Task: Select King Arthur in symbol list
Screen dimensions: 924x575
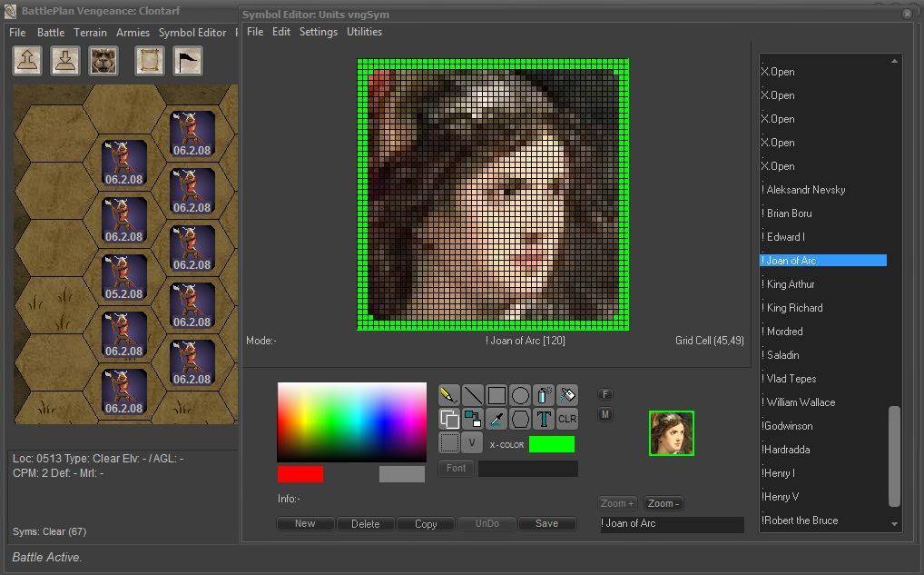Action: pyautogui.click(x=790, y=284)
